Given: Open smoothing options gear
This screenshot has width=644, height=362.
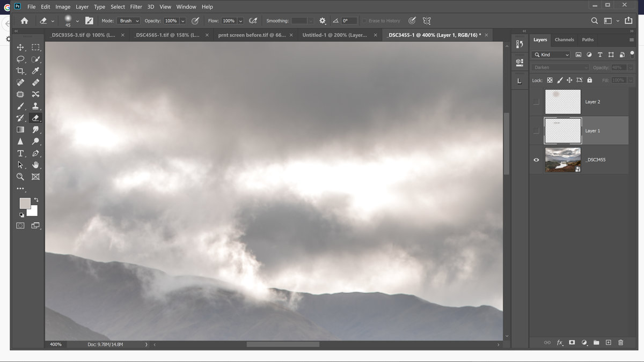Looking at the screenshot, I should coord(322,21).
